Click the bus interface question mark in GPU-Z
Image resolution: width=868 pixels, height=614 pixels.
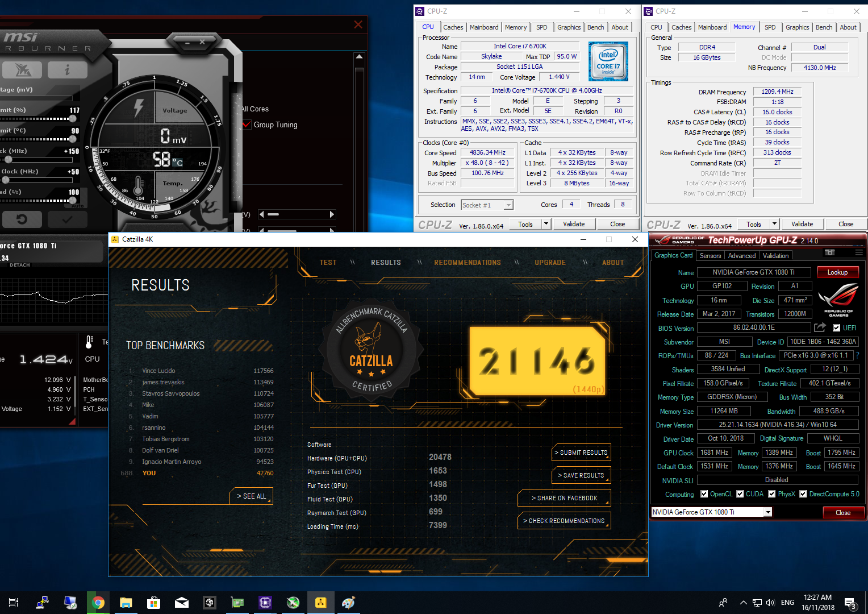pyautogui.click(x=857, y=355)
